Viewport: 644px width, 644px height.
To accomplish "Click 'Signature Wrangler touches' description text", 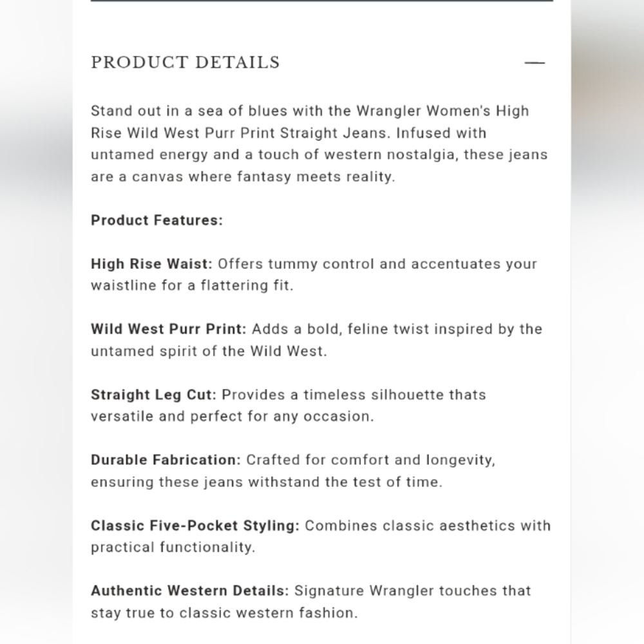I will tap(311, 601).
